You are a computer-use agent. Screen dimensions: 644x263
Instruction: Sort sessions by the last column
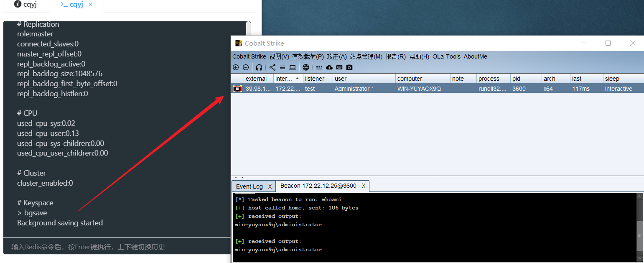click(x=587, y=79)
